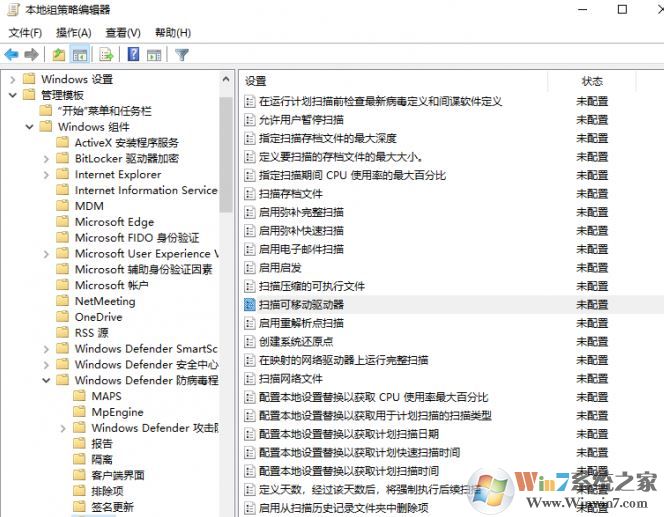The height and width of the screenshot is (517, 664).
Task: Click the tree pane scroll up arrow
Action: click(226, 79)
